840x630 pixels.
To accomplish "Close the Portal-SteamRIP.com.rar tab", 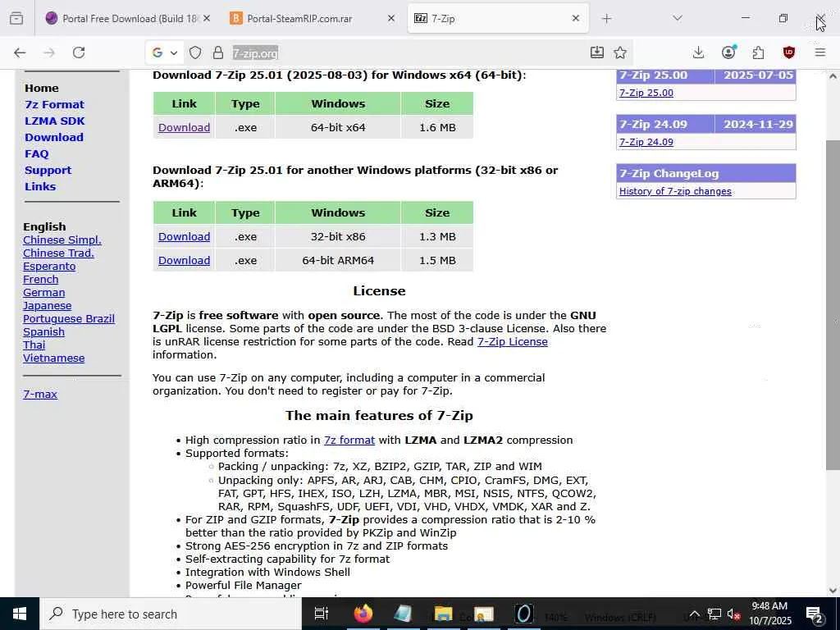I will point(391,18).
